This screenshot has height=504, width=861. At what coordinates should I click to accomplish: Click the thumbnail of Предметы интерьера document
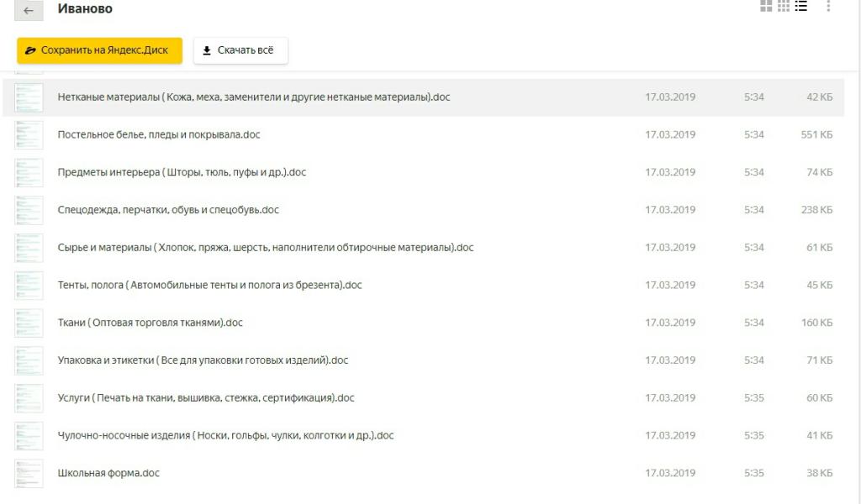tap(29, 172)
